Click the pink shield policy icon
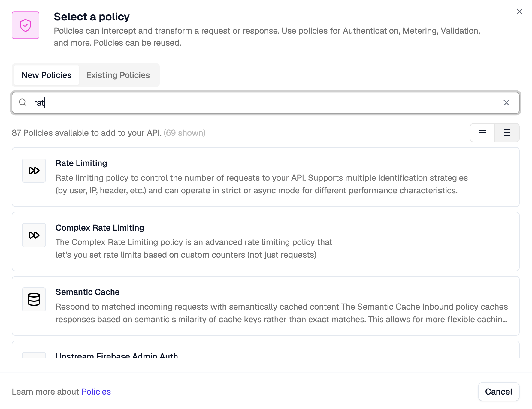The height and width of the screenshot is (409, 532). pos(26,25)
